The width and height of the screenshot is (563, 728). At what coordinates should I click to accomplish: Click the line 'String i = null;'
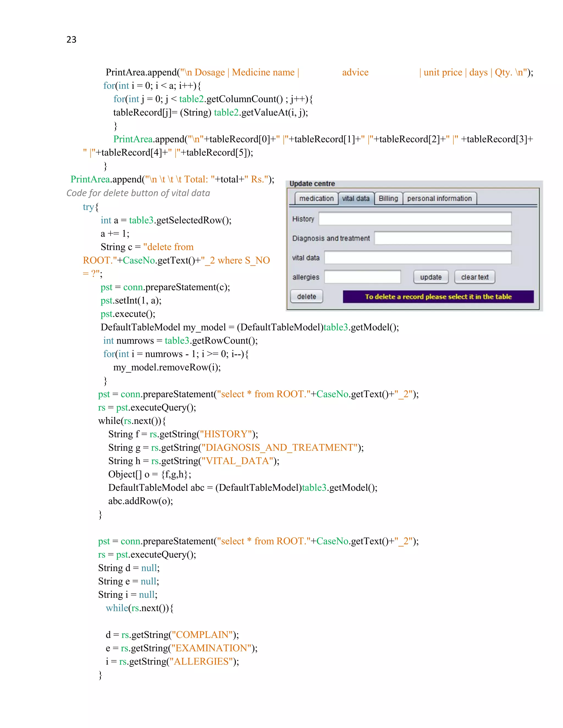(x=128, y=595)
